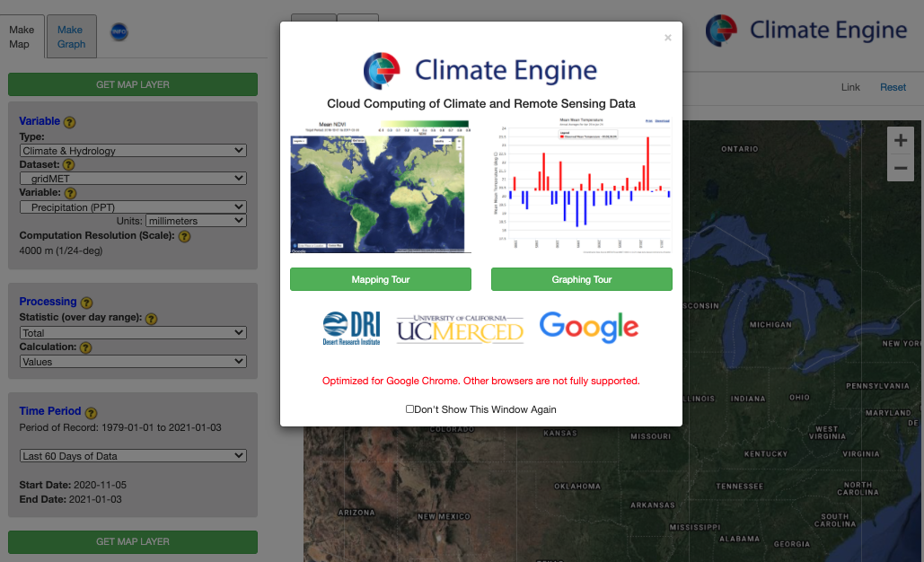
Task: Click the Google logo in the dialog
Action: [x=589, y=327]
